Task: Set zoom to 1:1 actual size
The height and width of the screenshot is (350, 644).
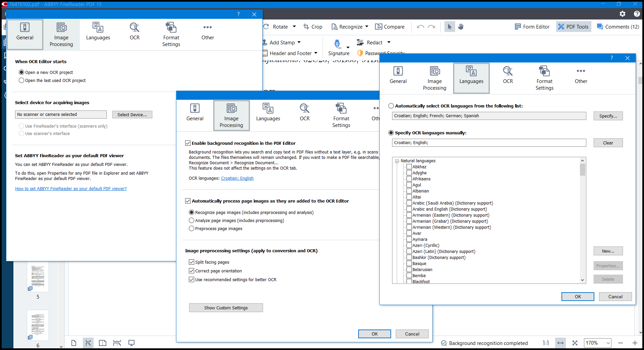Action: pos(546,343)
